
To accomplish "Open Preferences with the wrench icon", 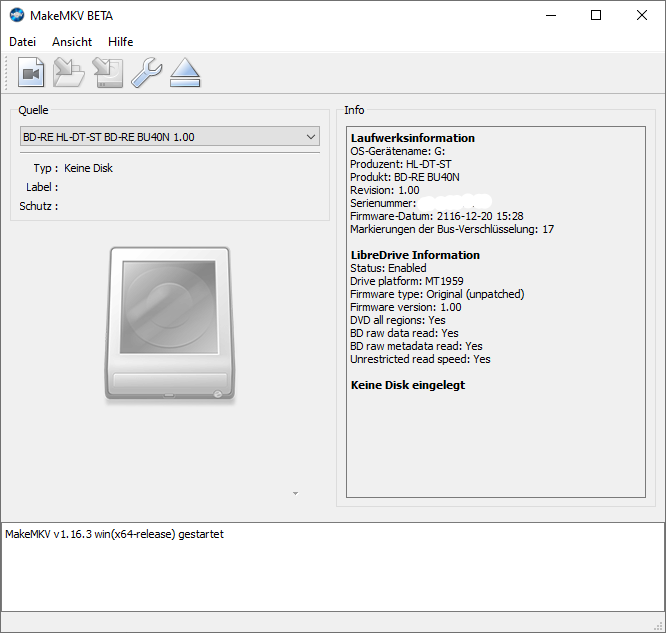I will pyautogui.click(x=147, y=72).
